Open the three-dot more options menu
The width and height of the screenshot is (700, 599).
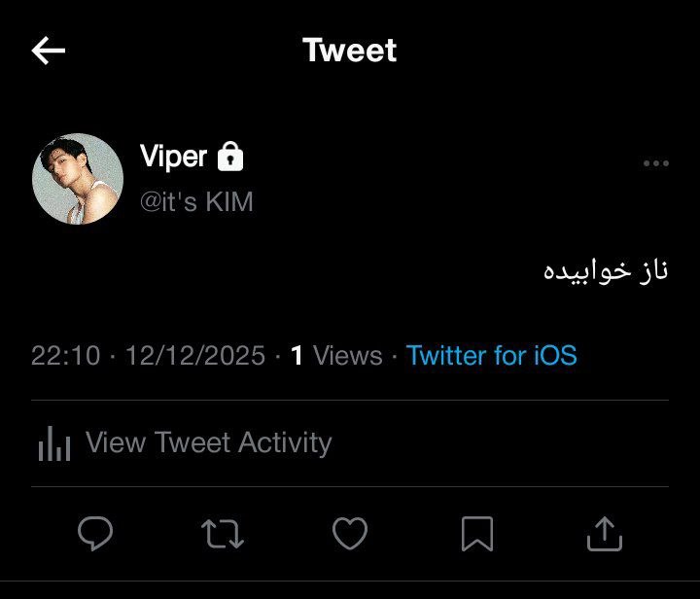tap(656, 163)
